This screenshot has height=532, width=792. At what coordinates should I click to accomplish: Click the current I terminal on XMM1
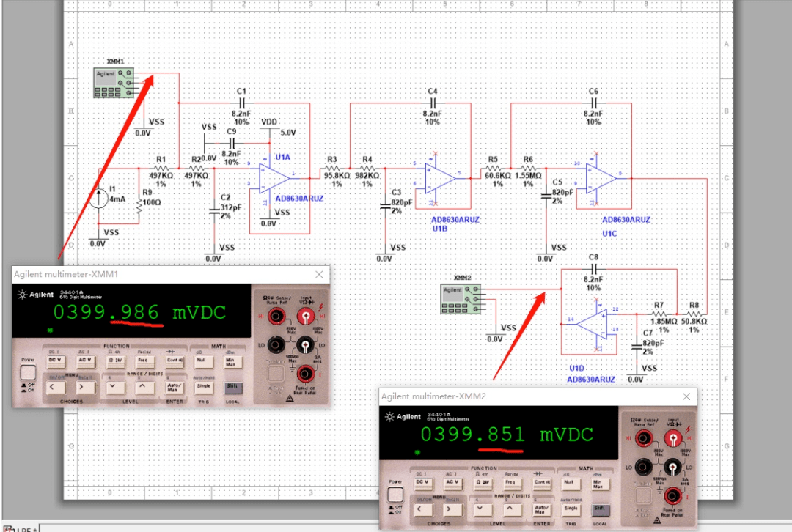305,374
